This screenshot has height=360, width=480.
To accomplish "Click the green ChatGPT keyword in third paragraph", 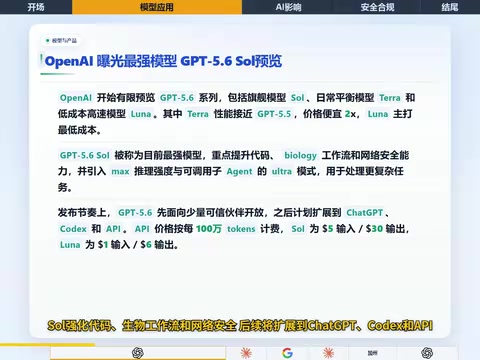I will click(x=364, y=213).
